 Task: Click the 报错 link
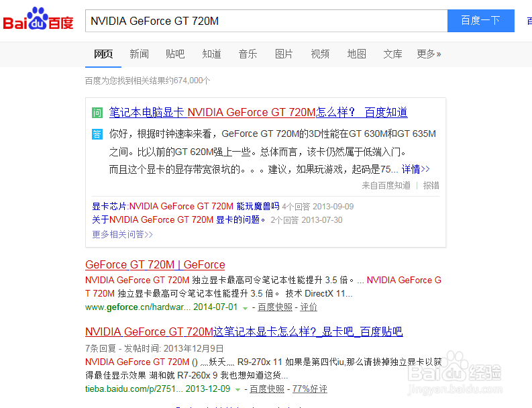point(431,185)
